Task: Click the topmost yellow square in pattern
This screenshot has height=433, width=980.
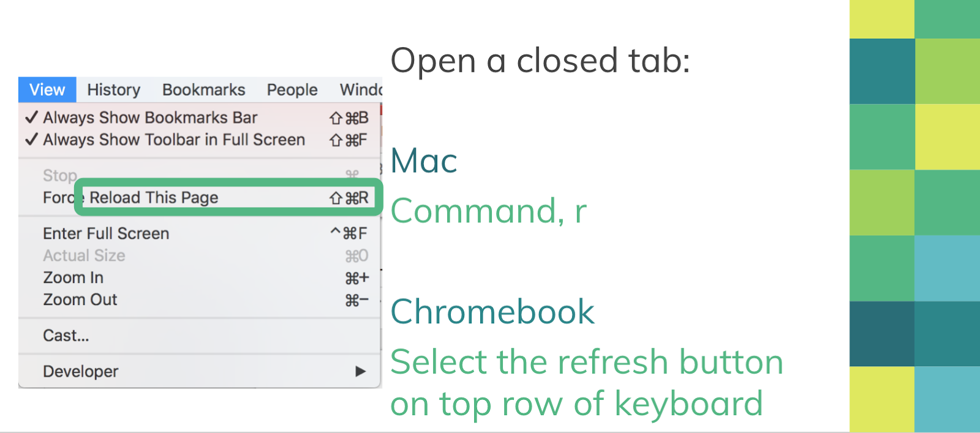Action: [881, 18]
